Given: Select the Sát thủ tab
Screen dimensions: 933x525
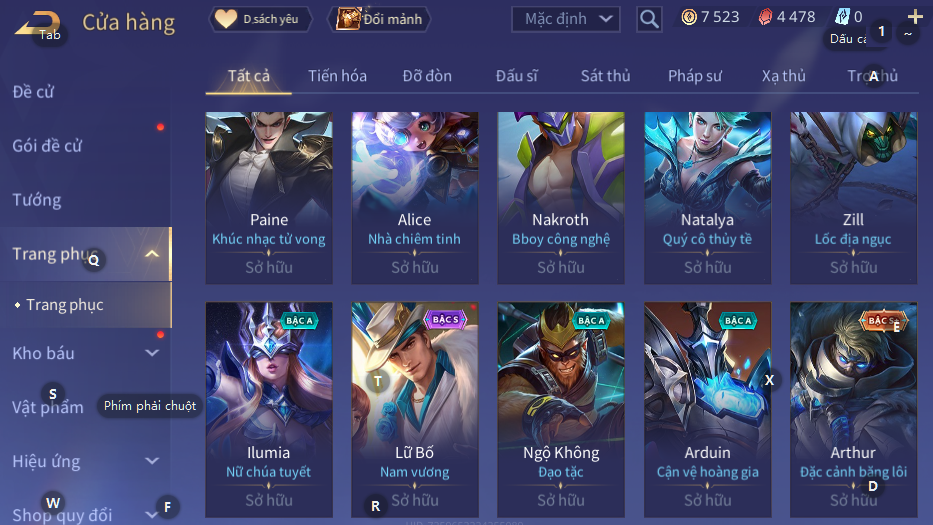Looking at the screenshot, I should point(605,76).
